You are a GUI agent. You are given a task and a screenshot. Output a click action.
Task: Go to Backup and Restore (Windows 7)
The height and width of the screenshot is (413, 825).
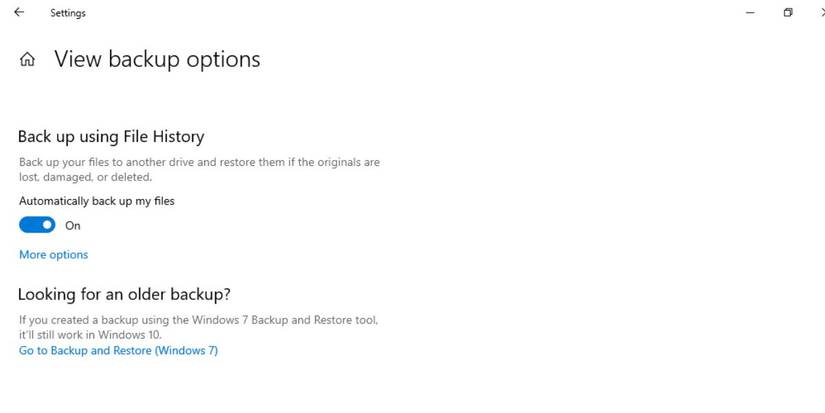pyautogui.click(x=118, y=351)
